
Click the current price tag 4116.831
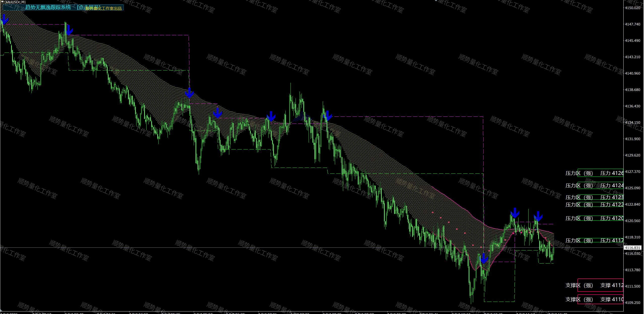tap(633, 248)
